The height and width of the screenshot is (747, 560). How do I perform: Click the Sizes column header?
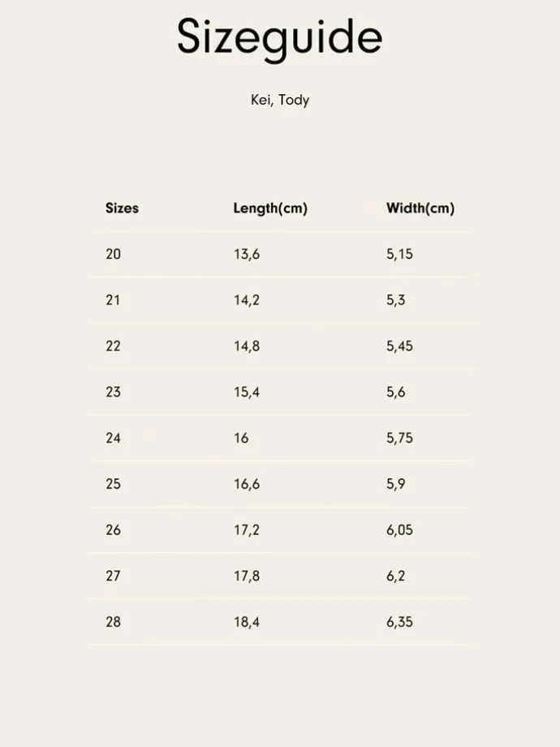pyautogui.click(x=122, y=208)
